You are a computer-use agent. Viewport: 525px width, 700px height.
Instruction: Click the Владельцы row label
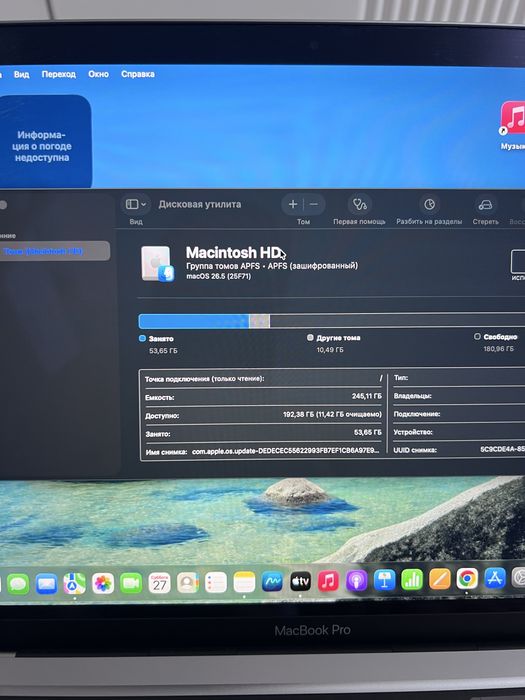pos(412,396)
